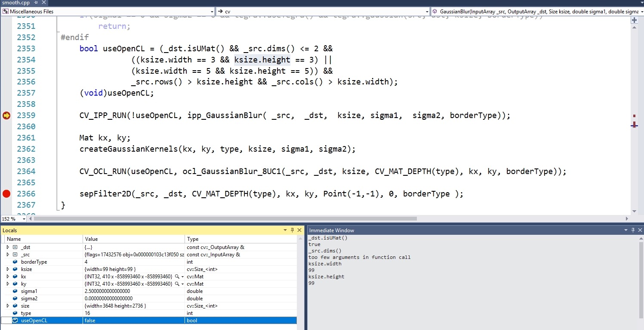Select the size value width=3648 height=2736
Image resolution: width=644 pixels, height=330 pixels.
pos(115,306)
